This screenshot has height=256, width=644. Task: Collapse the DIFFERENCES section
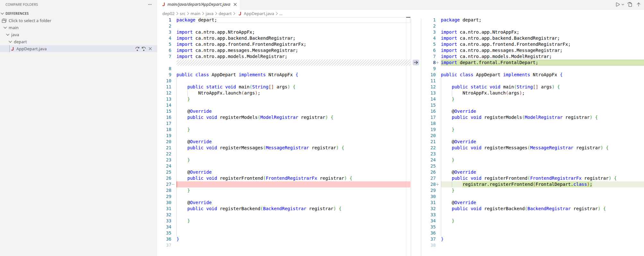click(3, 13)
